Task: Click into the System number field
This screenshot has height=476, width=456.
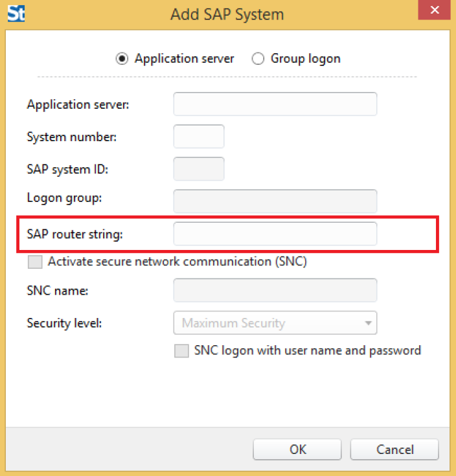Action: click(x=199, y=137)
